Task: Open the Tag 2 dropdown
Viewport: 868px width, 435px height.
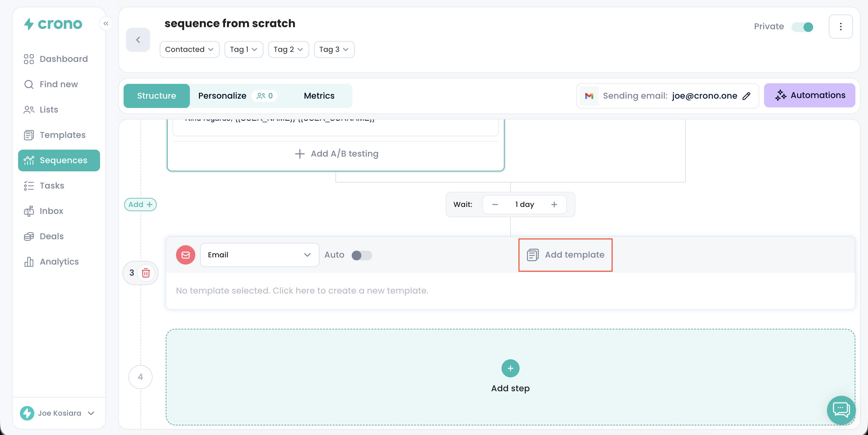Action: 288,49
